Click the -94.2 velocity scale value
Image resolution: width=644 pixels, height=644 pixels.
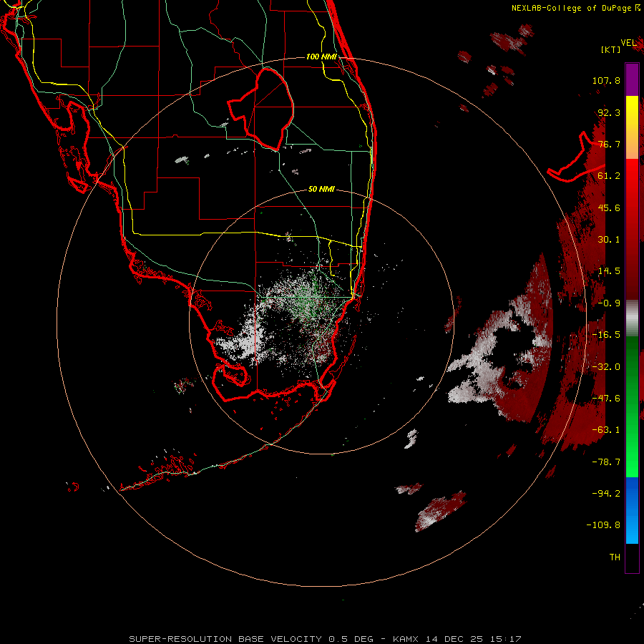tap(606, 494)
